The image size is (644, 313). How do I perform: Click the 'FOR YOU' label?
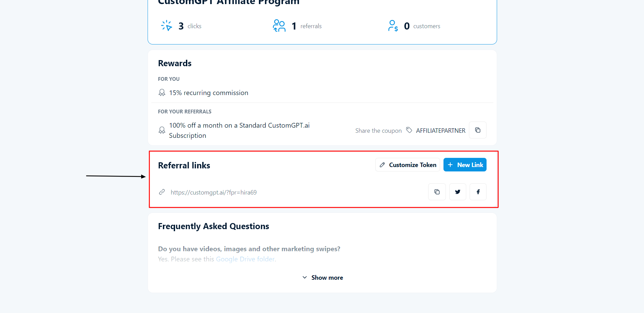169,79
